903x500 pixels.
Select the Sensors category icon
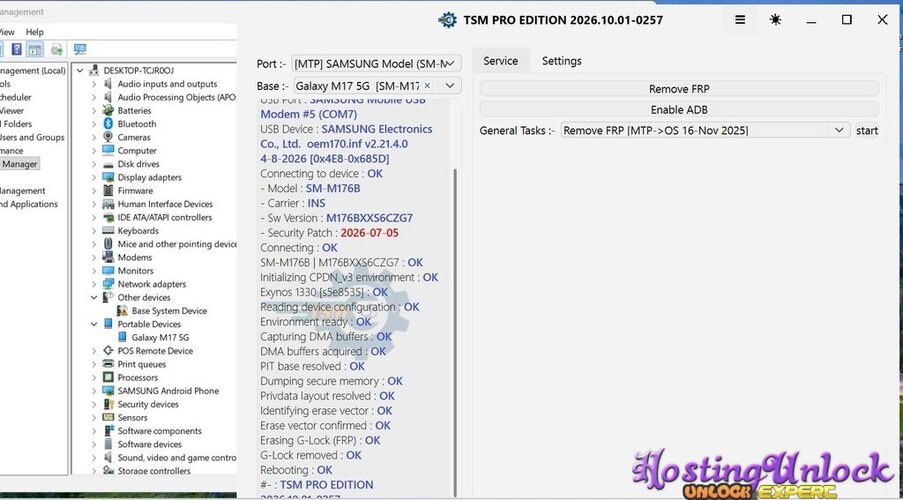tap(108, 418)
